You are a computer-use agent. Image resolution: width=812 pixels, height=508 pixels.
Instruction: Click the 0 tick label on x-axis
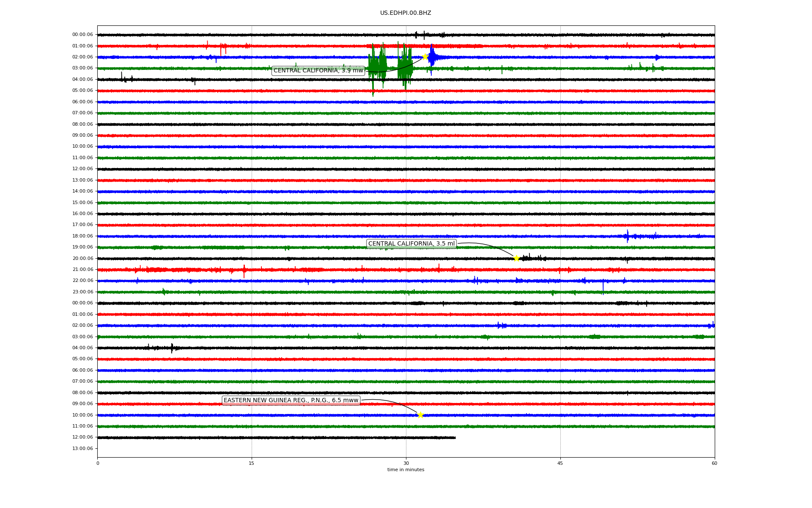pos(98,463)
